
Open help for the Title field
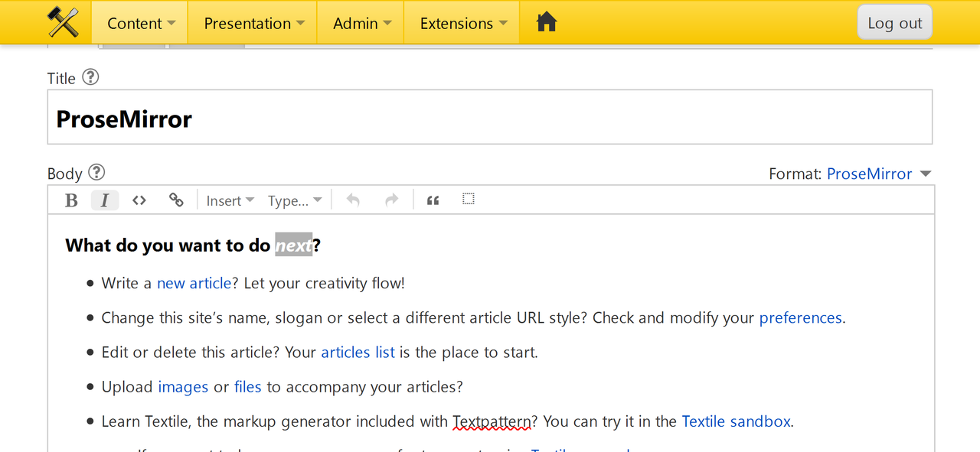coord(90,77)
